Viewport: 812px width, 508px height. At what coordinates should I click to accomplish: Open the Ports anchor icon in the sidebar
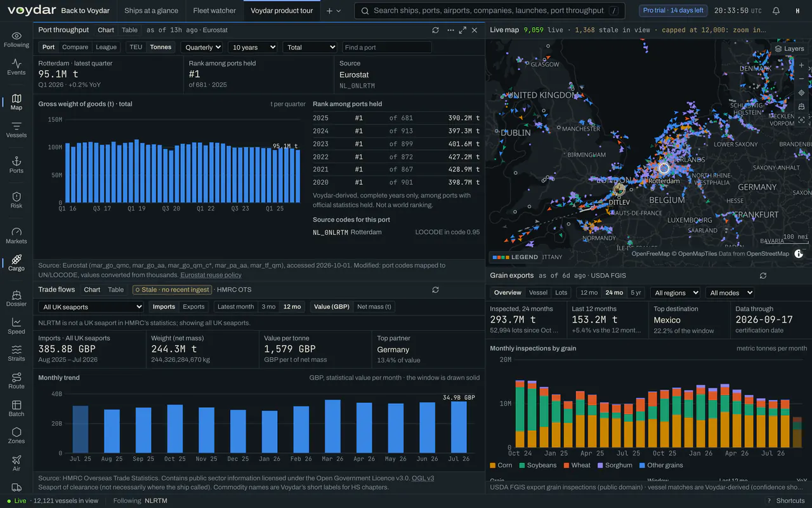coord(16,165)
